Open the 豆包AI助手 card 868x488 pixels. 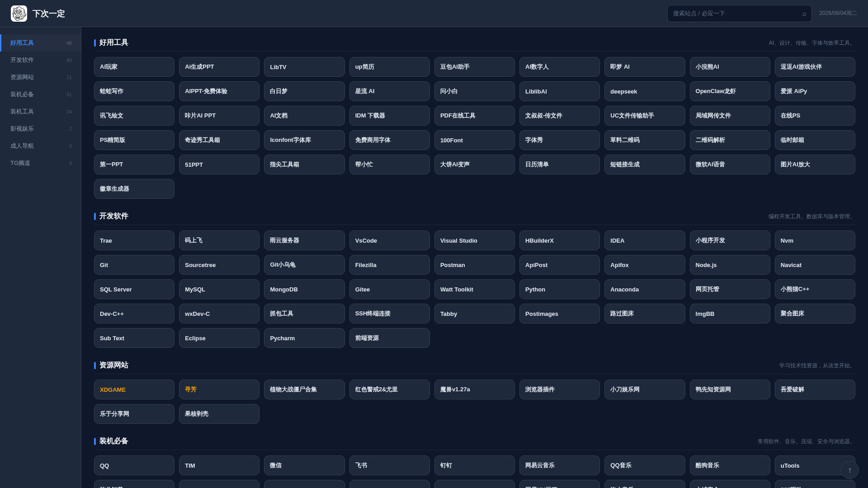[x=475, y=67]
